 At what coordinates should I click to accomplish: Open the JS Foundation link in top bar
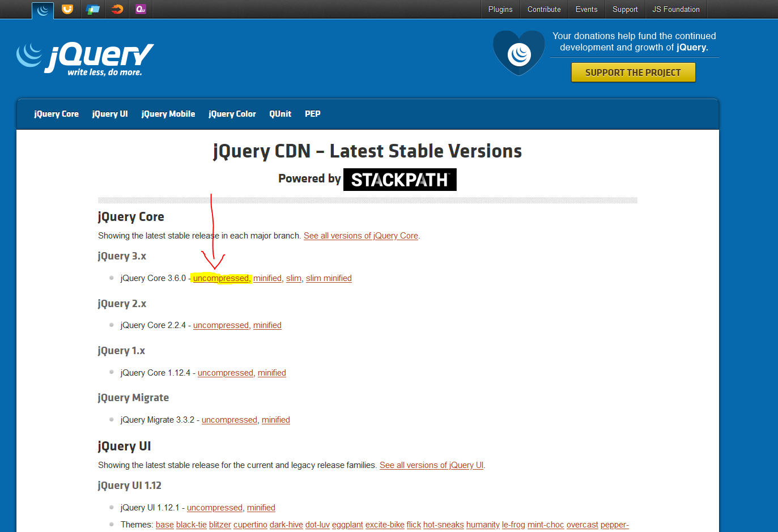[676, 9]
